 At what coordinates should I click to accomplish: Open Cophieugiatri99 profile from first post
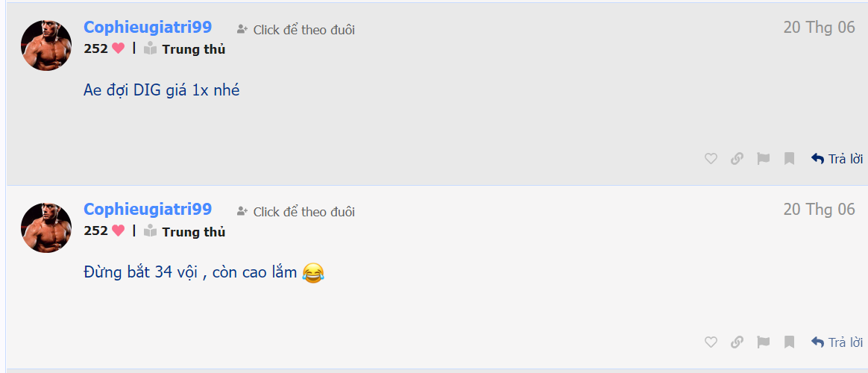pyautogui.click(x=147, y=27)
